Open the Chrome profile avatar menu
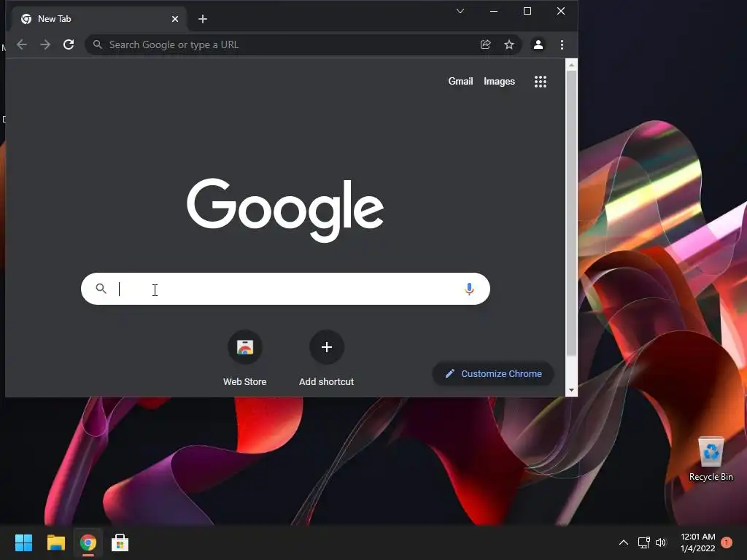The width and height of the screenshot is (747, 560). click(538, 44)
